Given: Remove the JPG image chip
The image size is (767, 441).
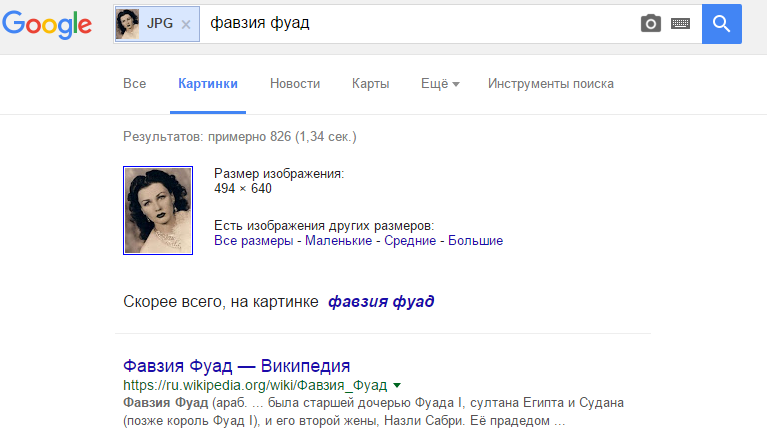Looking at the screenshot, I should 186,24.
